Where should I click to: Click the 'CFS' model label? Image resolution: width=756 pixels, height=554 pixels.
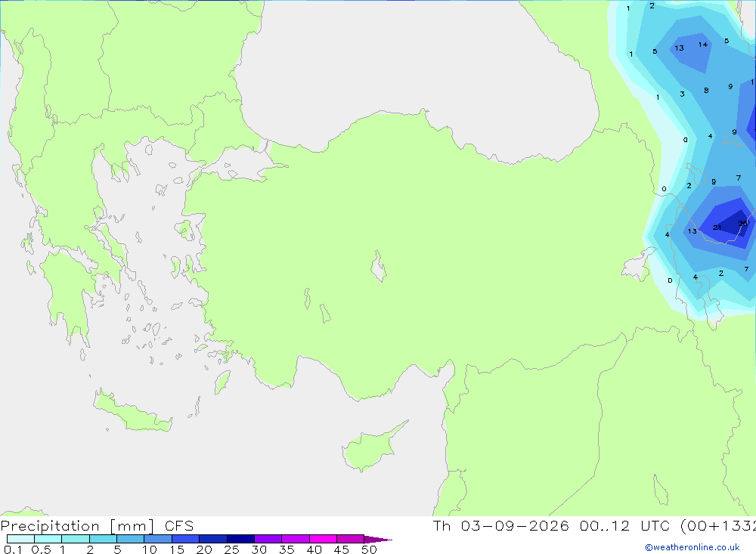(x=179, y=526)
